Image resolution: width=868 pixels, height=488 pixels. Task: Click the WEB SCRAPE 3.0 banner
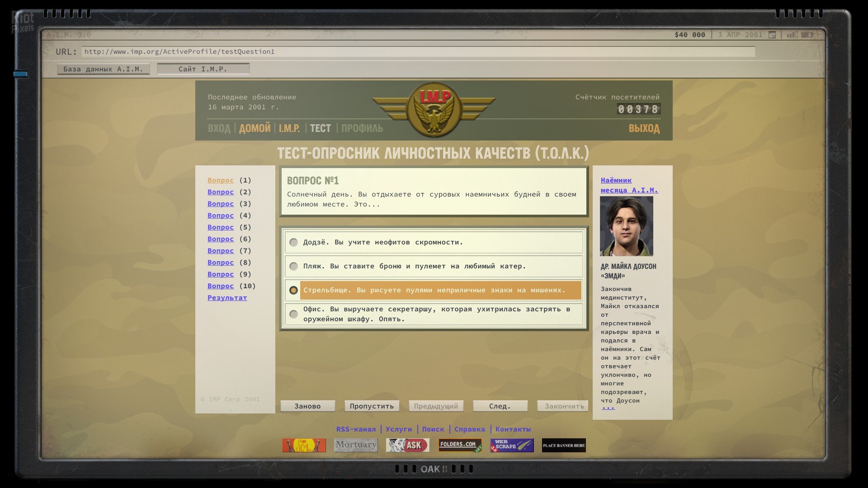coord(510,445)
